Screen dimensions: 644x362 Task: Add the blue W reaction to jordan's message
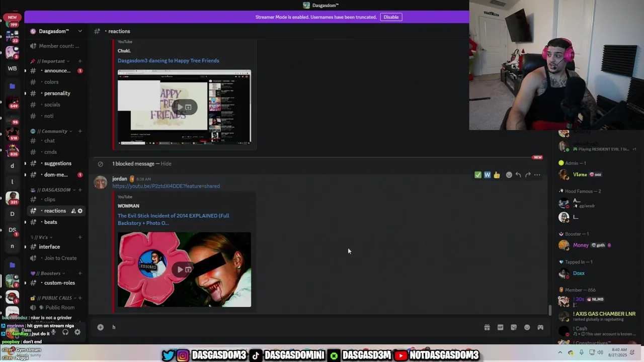coord(487,175)
